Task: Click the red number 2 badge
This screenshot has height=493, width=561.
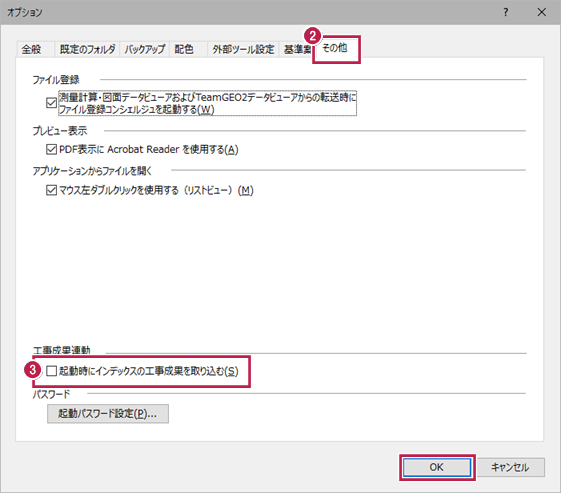Action: [313, 36]
